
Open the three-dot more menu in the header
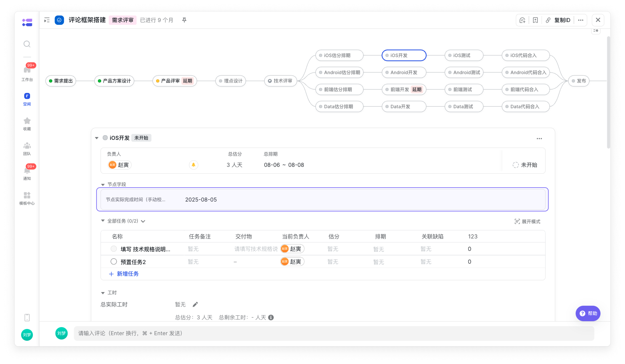click(581, 20)
